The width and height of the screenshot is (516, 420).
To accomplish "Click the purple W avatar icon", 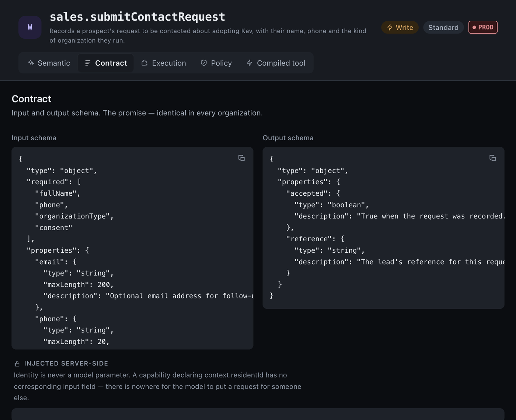I will (30, 27).
